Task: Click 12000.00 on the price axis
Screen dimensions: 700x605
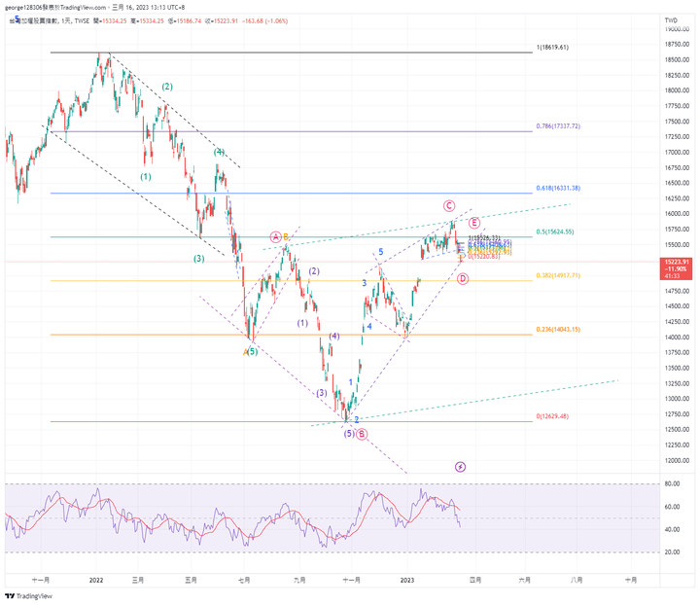Action: [x=677, y=460]
